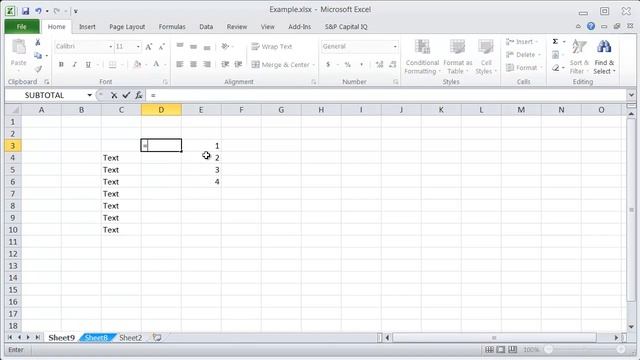Viewport: 640px width, 360px height.
Task: Toggle Wrap Text
Action: (x=272, y=47)
